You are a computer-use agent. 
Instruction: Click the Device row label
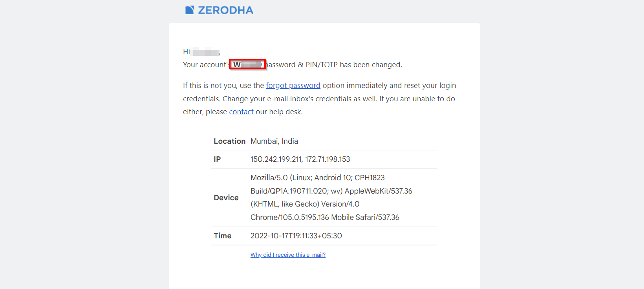pos(226,198)
